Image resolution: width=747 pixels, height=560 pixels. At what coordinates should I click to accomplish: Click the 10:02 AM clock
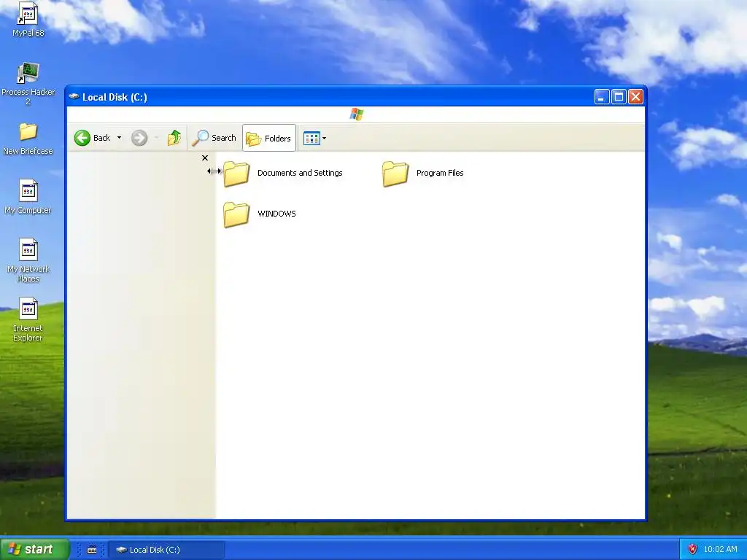(720, 549)
